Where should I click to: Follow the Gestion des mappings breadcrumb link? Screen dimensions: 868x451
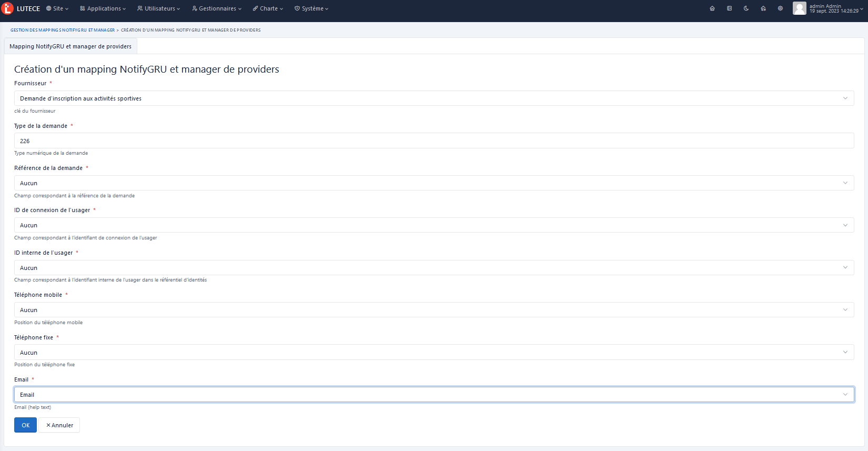63,30
